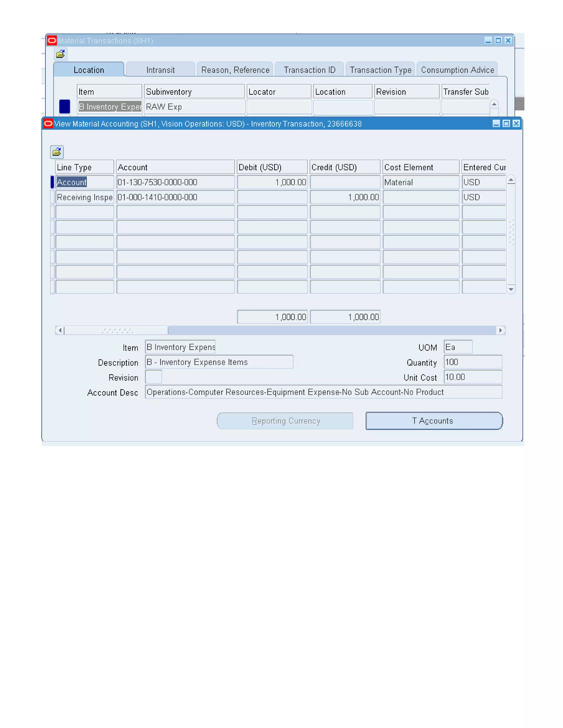This screenshot has width=563, height=728.
Task: Click the Account Desc field
Action: 323,392
